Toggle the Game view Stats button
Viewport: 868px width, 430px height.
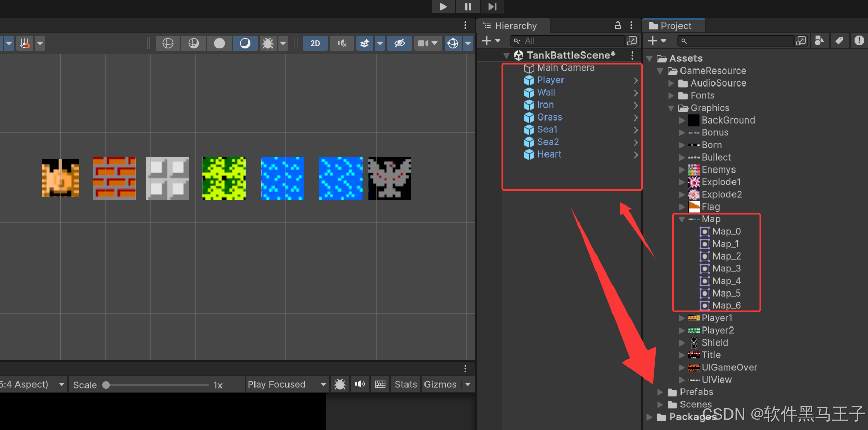pyautogui.click(x=405, y=385)
